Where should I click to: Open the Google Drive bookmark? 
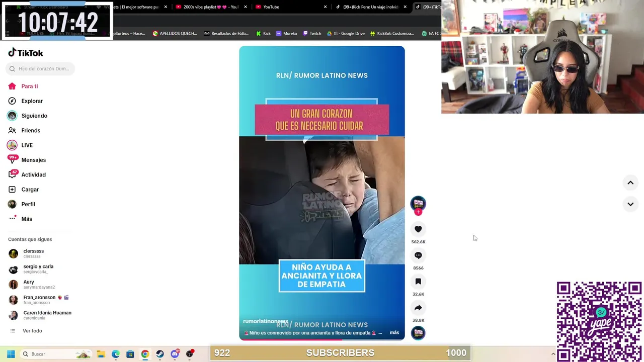point(346,34)
